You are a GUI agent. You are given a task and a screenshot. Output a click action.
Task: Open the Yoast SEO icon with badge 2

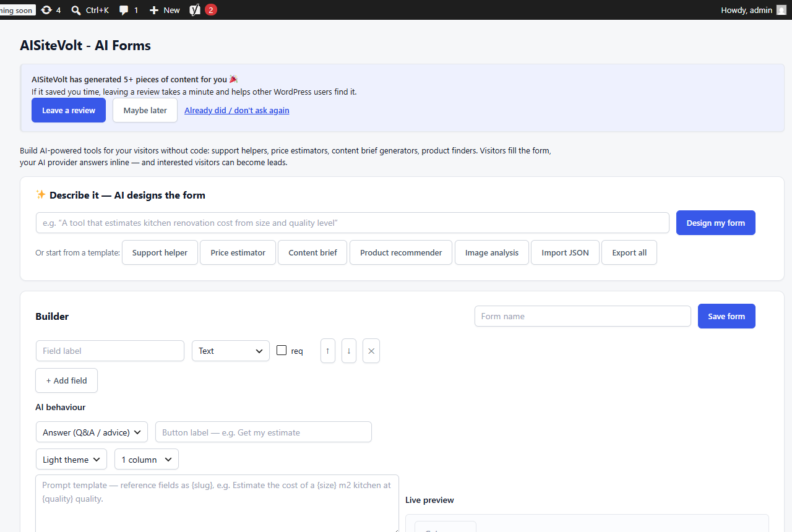(x=195, y=10)
